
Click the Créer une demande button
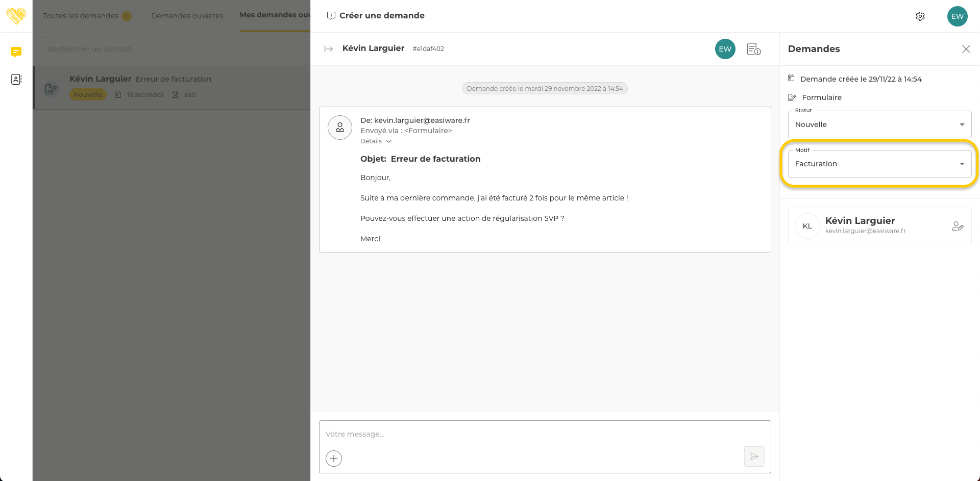[x=376, y=16]
